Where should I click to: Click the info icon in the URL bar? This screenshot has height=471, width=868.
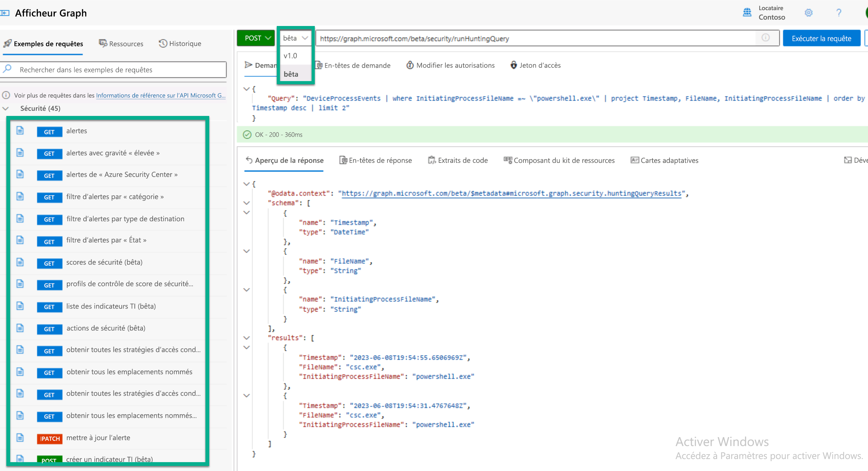click(766, 38)
